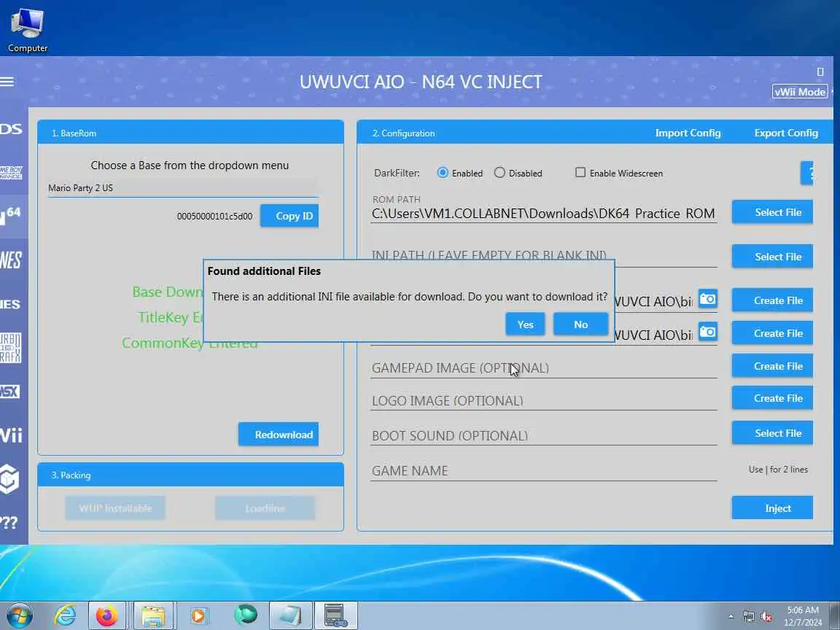Open the Mario Party 2 US base dropdown

(x=183, y=188)
